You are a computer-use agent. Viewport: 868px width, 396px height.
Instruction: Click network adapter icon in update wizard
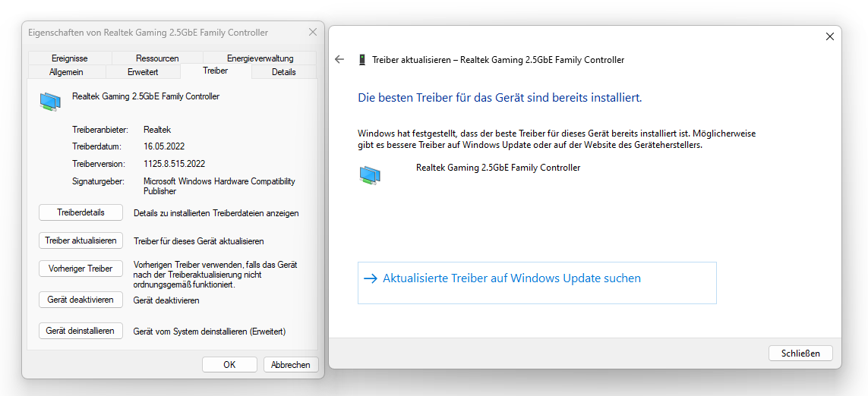point(370,174)
